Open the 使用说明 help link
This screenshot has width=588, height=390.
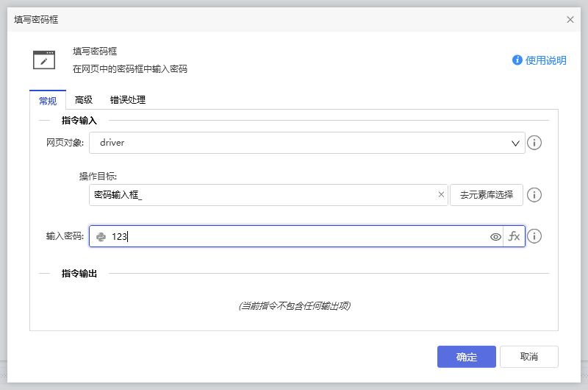tap(545, 60)
